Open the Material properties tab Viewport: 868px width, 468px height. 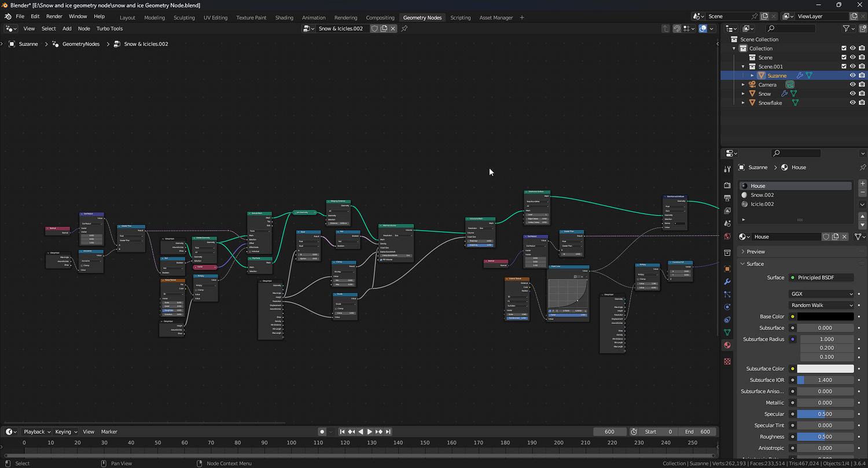click(x=727, y=345)
